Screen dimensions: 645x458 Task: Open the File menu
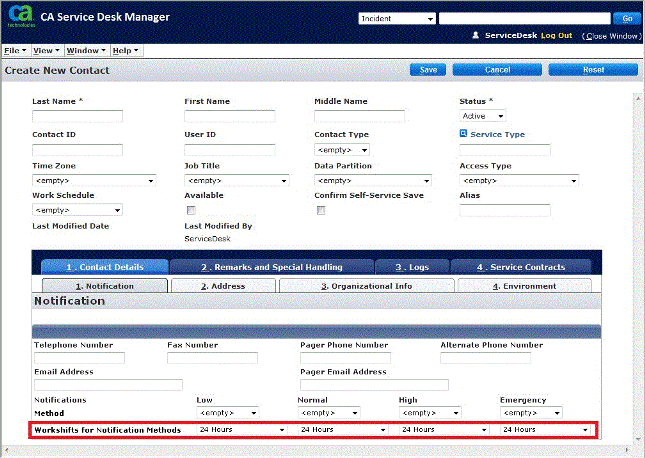click(15, 50)
